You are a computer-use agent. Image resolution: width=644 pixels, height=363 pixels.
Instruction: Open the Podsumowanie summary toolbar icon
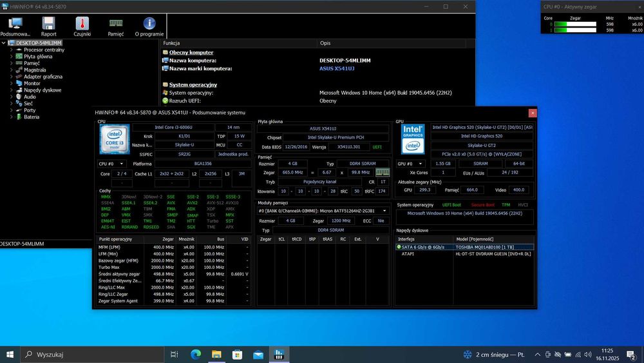[x=15, y=26]
